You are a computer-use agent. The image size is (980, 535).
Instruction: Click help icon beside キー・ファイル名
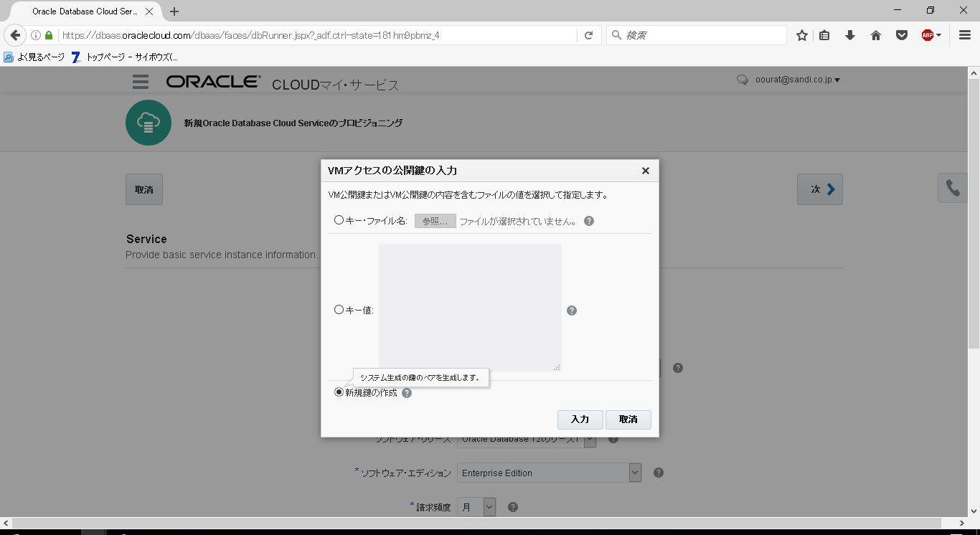589,221
